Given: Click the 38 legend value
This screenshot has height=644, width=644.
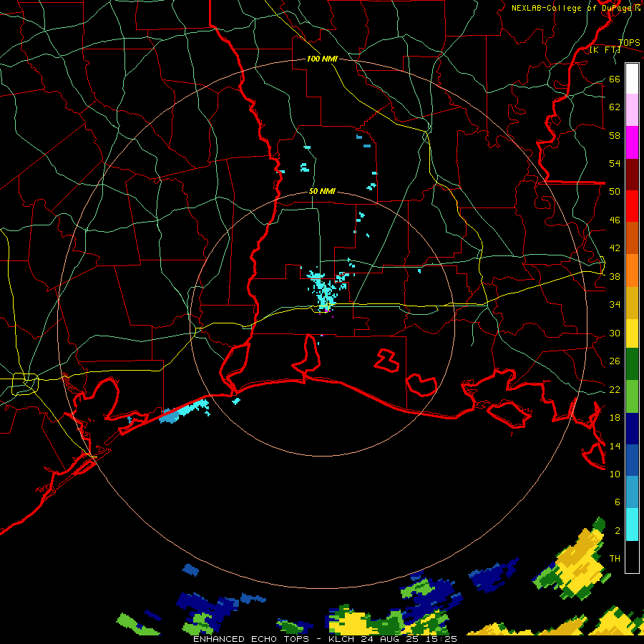Looking at the screenshot, I should [615, 277].
